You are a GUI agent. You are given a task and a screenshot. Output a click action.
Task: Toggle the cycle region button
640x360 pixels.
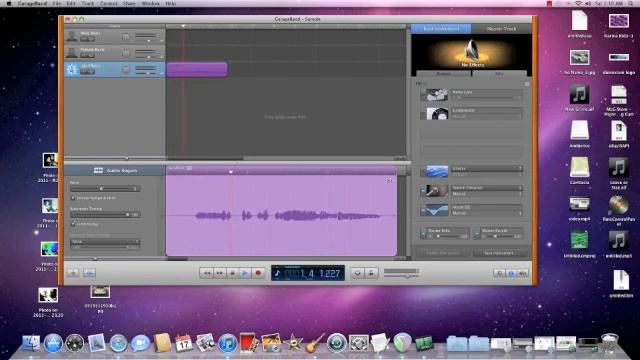click(357, 273)
